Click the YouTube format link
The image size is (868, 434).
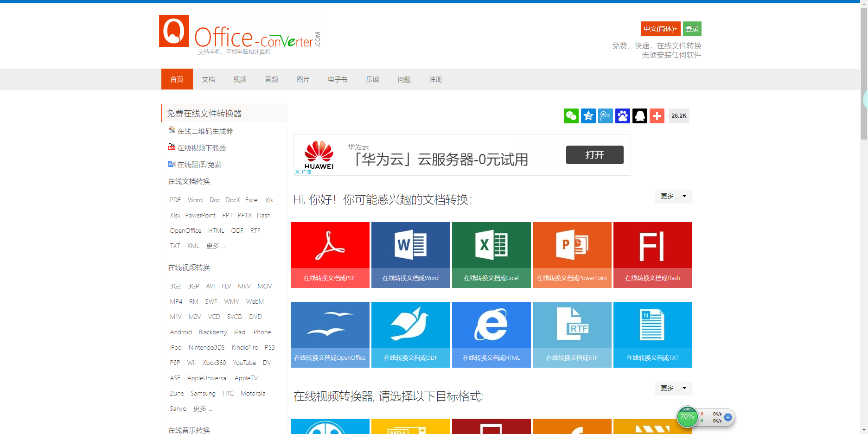(x=244, y=363)
